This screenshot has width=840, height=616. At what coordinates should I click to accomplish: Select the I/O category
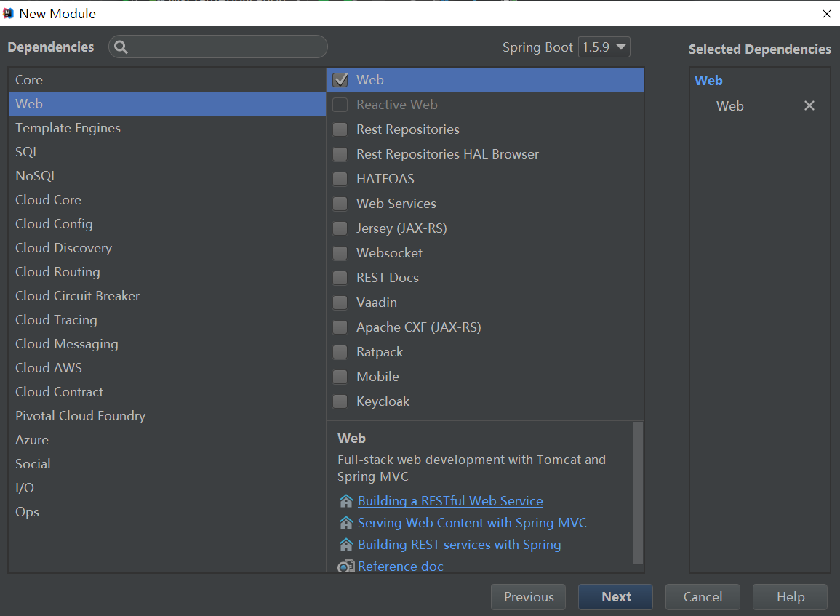coord(167,488)
